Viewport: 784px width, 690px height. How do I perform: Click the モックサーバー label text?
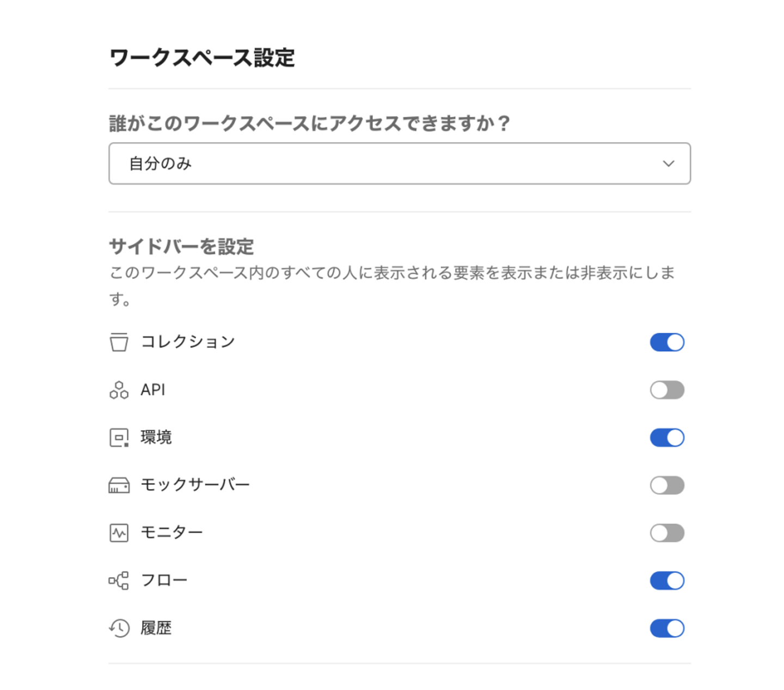click(x=195, y=485)
